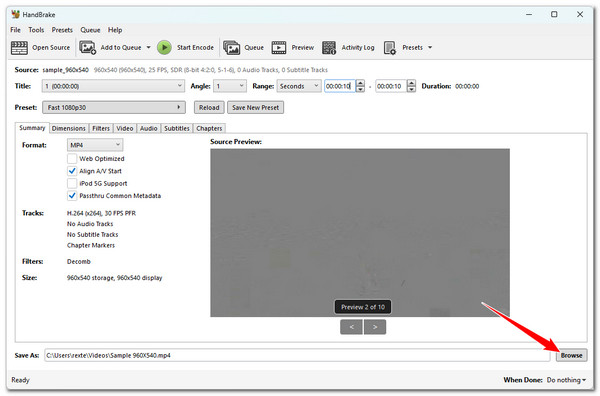Switch to the Dimensions tab
600x396 pixels.
tap(69, 128)
